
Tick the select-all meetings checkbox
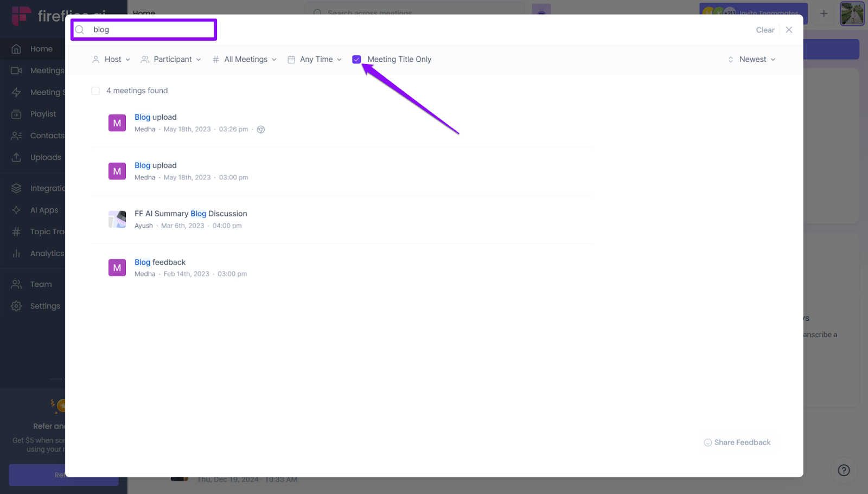tap(95, 91)
